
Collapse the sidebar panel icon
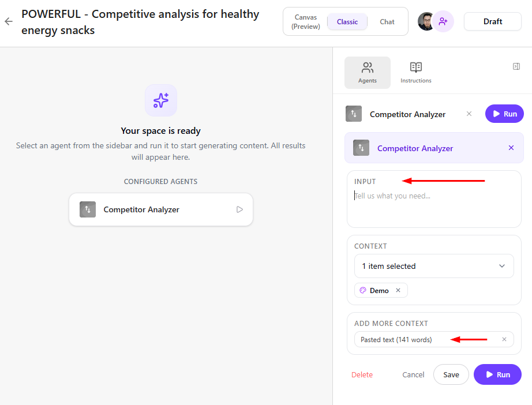pyautogui.click(x=516, y=66)
